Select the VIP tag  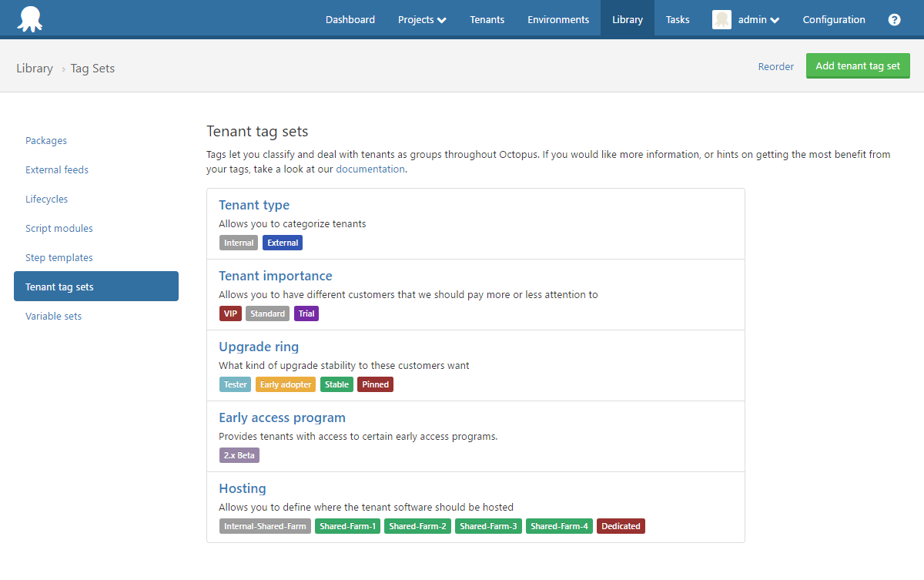click(x=229, y=313)
